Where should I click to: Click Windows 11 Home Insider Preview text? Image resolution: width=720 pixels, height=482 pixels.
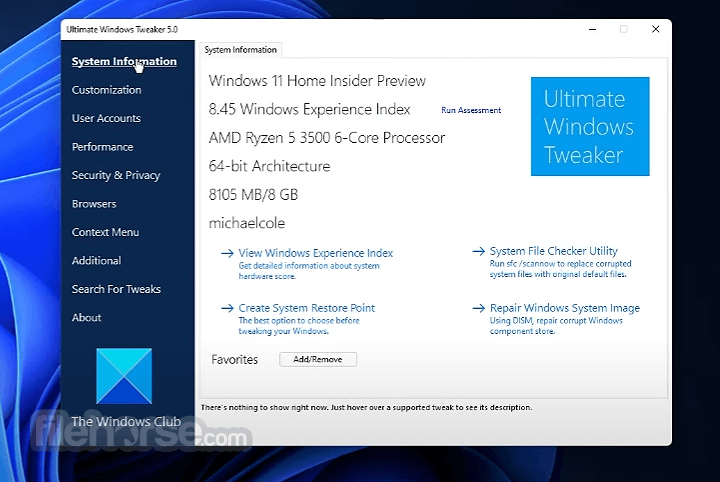(x=317, y=81)
